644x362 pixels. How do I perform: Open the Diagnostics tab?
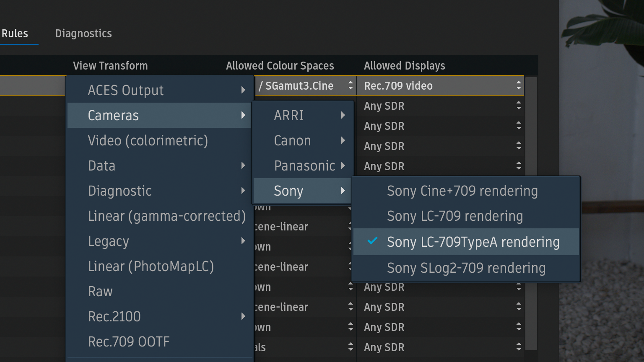[83, 34]
